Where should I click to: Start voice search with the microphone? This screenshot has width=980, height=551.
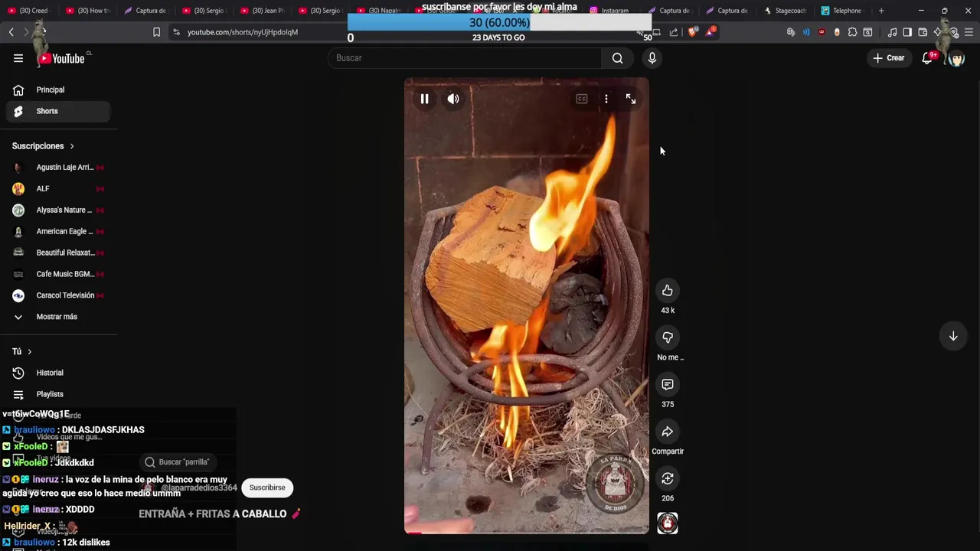pyautogui.click(x=652, y=58)
